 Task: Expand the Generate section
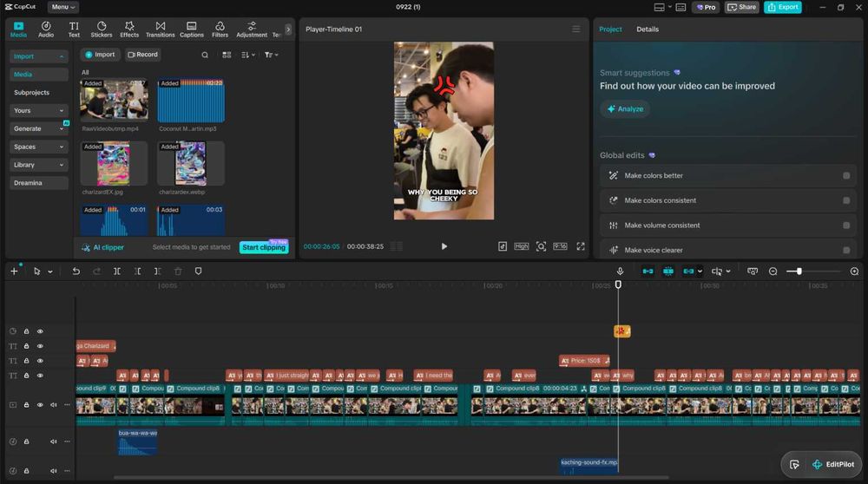click(38, 128)
